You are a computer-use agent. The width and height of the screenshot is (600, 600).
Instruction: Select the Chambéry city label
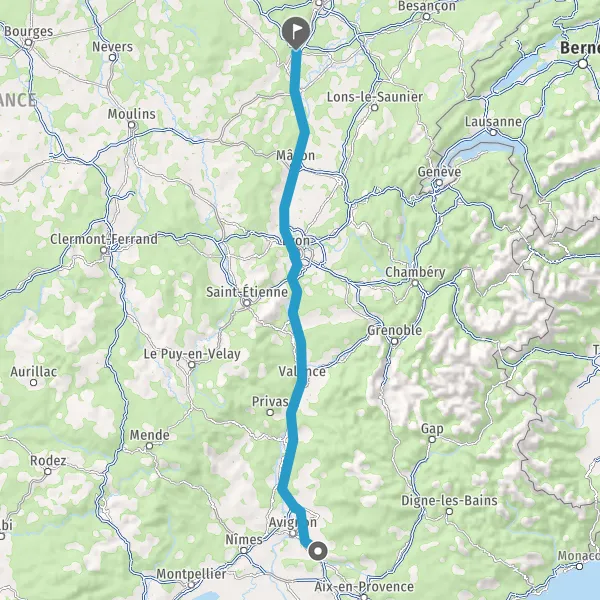(415, 272)
